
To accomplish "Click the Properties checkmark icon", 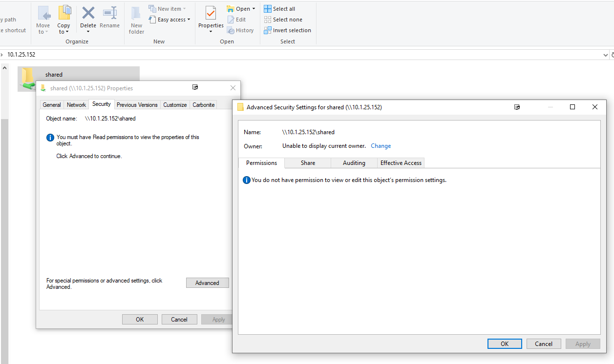I will (211, 13).
